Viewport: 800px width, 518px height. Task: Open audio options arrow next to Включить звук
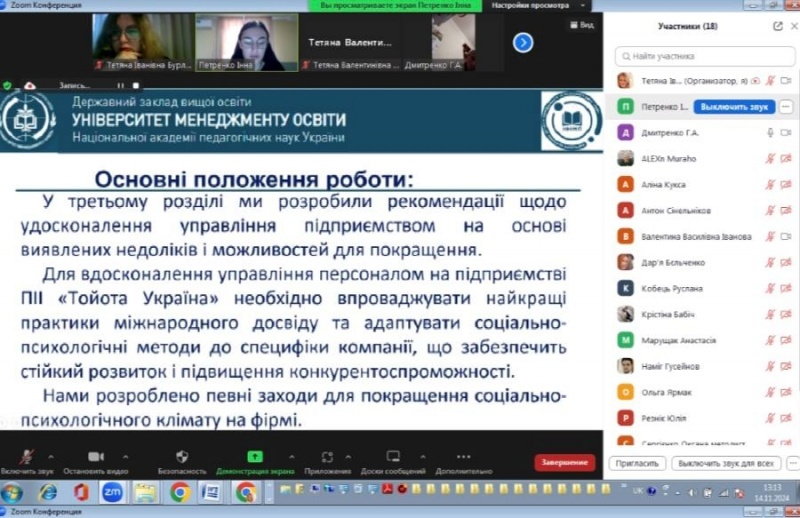coord(51,457)
